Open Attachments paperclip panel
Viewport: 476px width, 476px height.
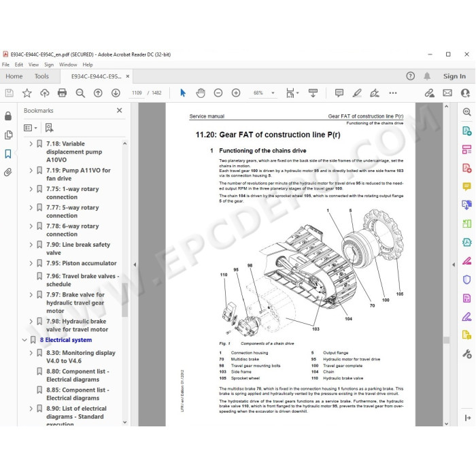[x=8, y=173]
